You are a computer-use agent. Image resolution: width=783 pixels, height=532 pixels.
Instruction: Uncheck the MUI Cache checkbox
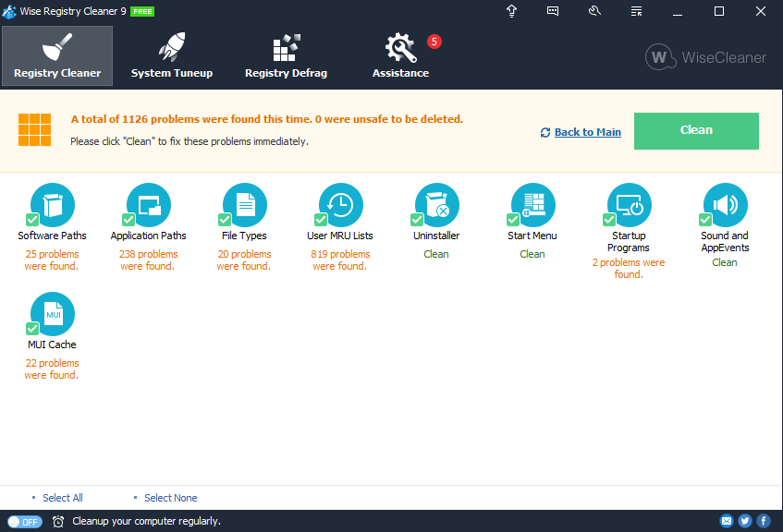tap(32, 329)
